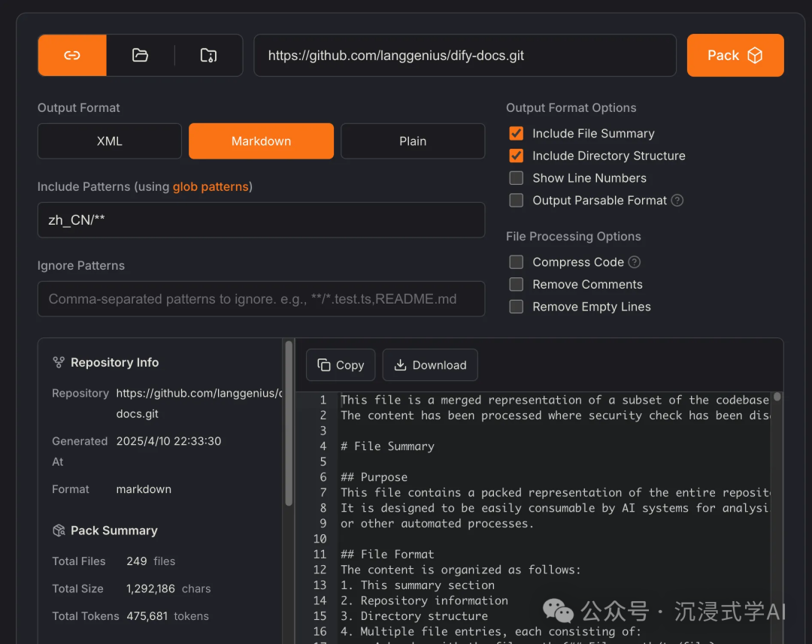Image resolution: width=812 pixels, height=644 pixels.
Task: Download the packed output file
Action: coord(430,365)
